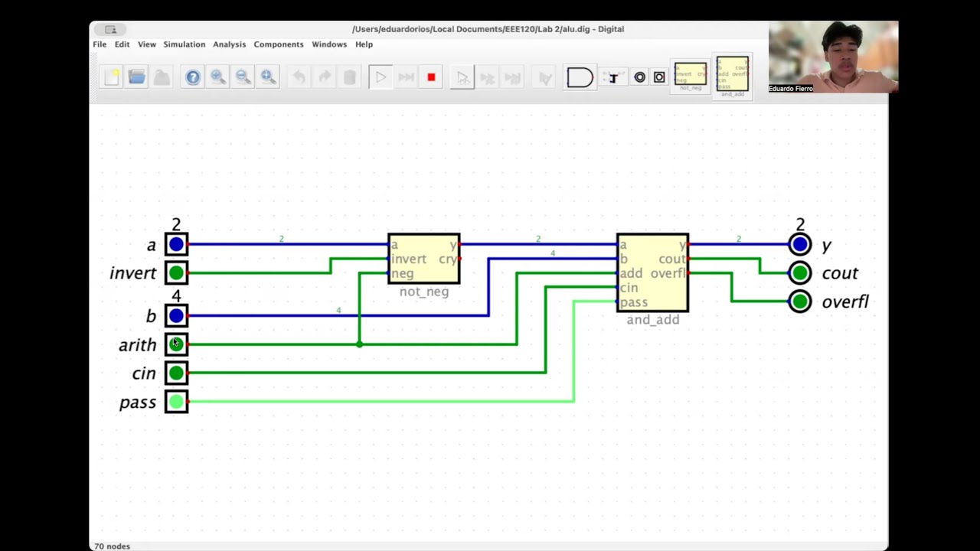
Task: Open the Simulation menu
Action: coord(185,44)
